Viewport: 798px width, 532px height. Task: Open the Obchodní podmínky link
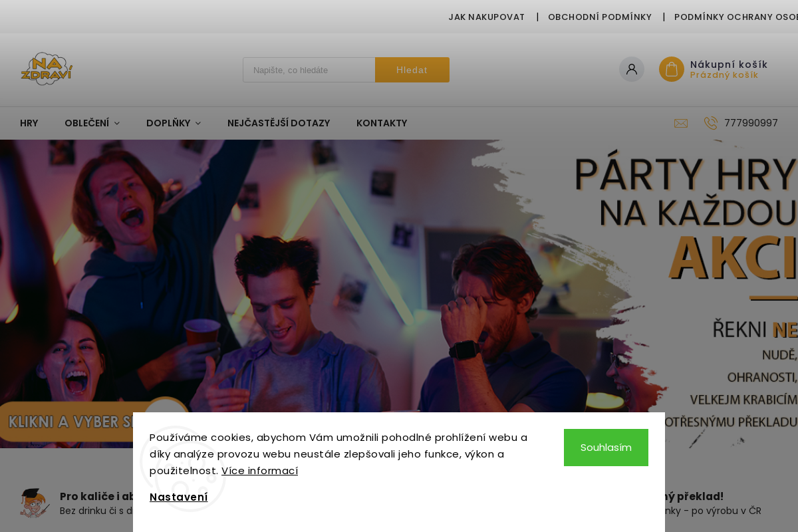pos(600,17)
